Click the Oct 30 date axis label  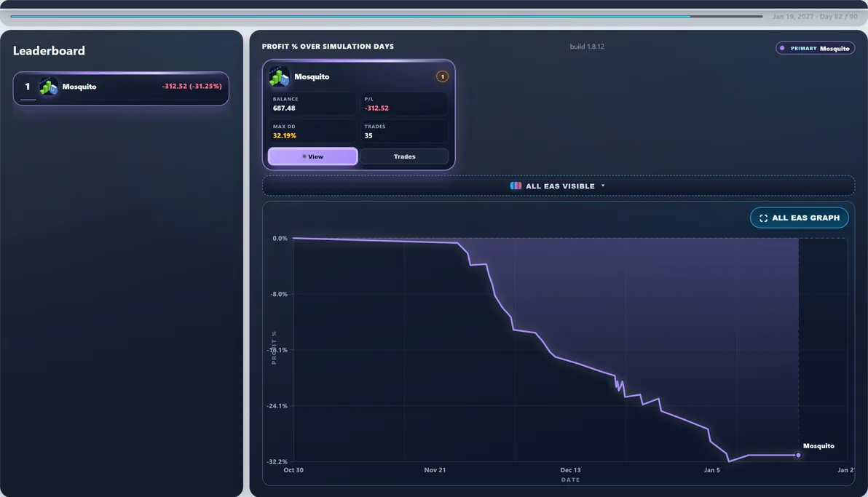coord(293,470)
